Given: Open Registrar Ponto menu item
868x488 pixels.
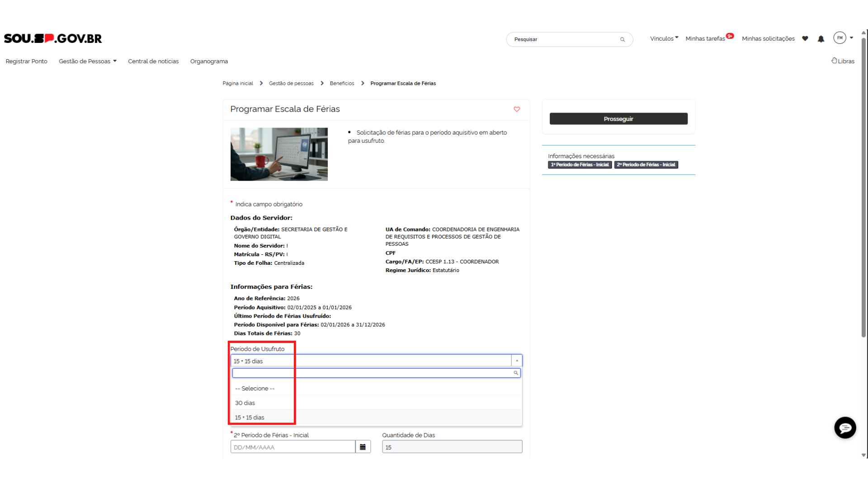Looking at the screenshot, I should pos(26,61).
